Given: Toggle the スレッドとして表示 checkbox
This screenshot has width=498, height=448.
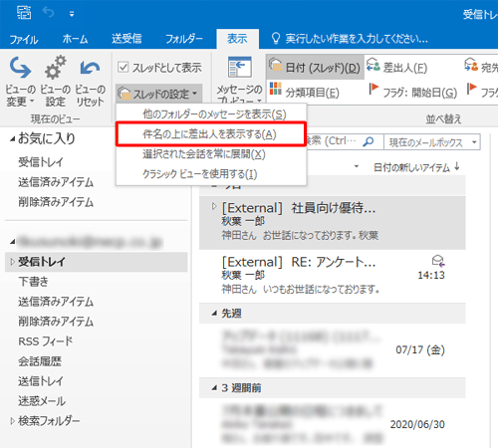Looking at the screenshot, I should tap(124, 68).
